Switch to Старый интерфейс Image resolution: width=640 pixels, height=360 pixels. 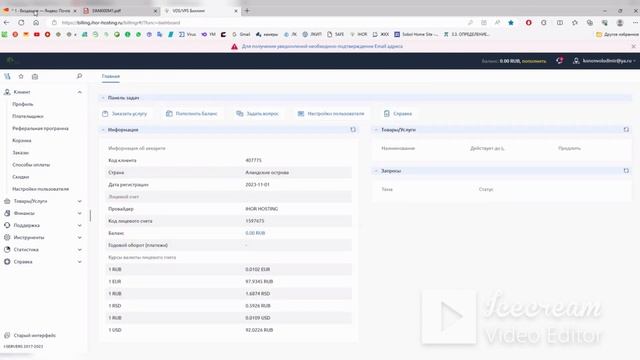point(30,336)
